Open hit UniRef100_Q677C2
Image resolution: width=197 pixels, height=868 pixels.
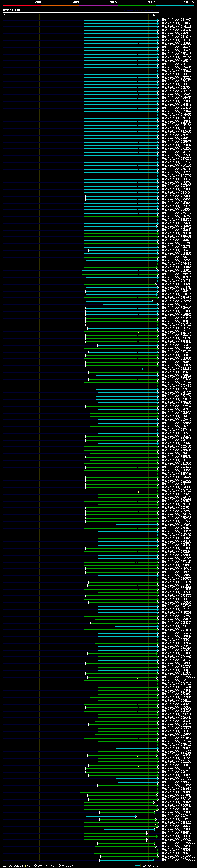(x=177, y=778)
